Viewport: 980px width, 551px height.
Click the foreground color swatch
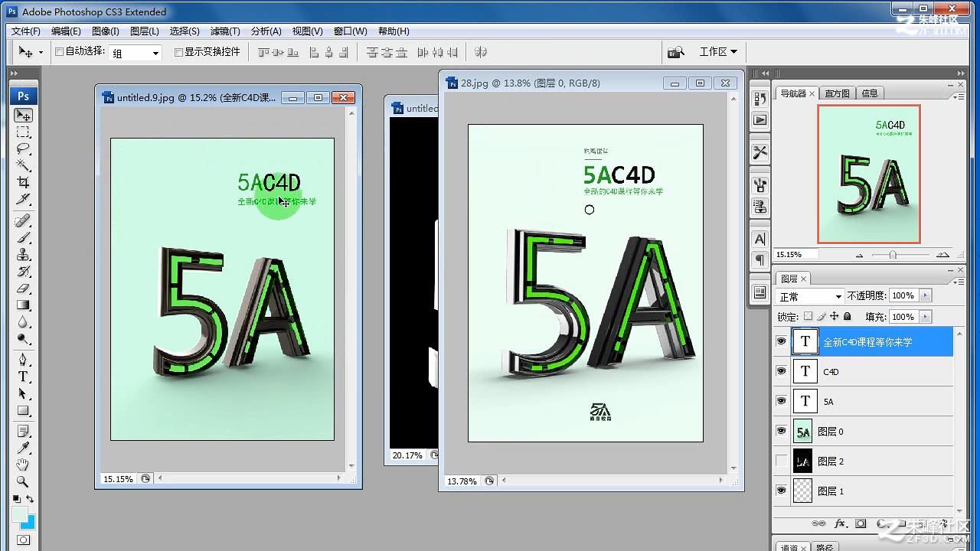[x=19, y=514]
